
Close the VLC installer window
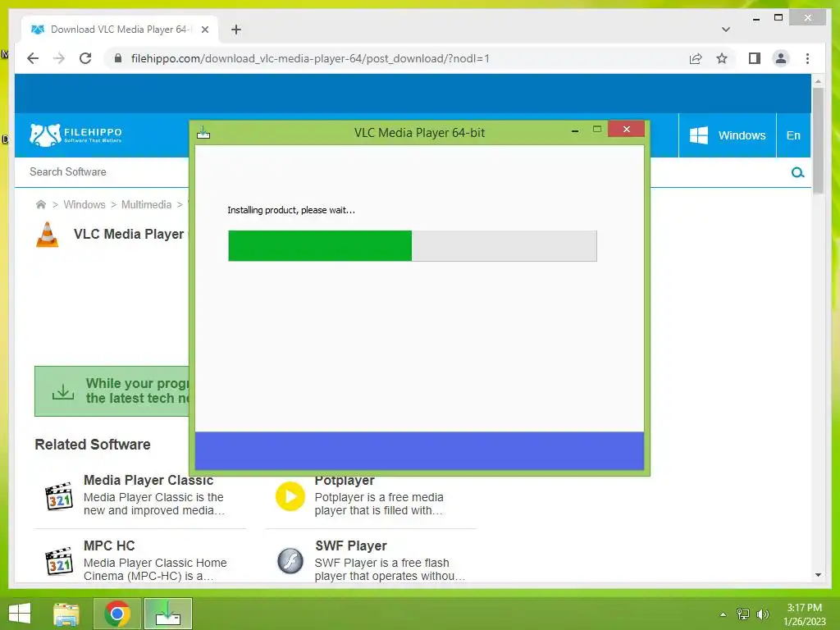[x=626, y=129]
